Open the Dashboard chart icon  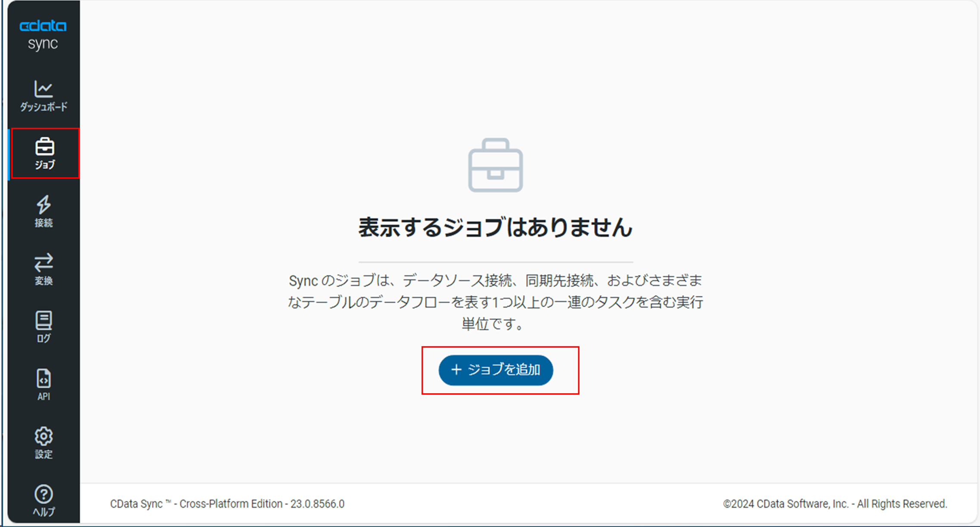pyautogui.click(x=43, y=89)
